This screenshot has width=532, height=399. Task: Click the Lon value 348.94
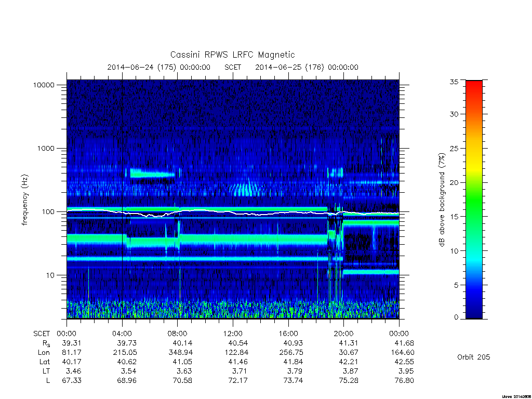pos(180,353)
